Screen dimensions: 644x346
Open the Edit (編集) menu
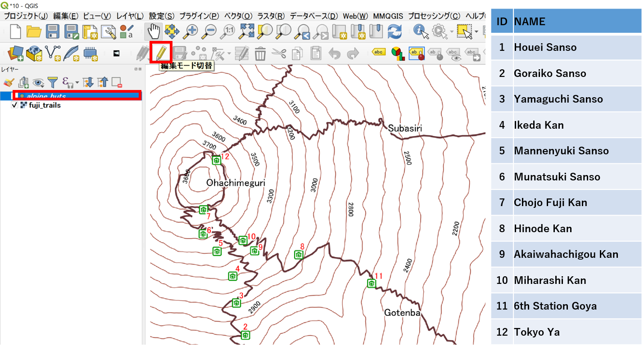pos(66,16)
